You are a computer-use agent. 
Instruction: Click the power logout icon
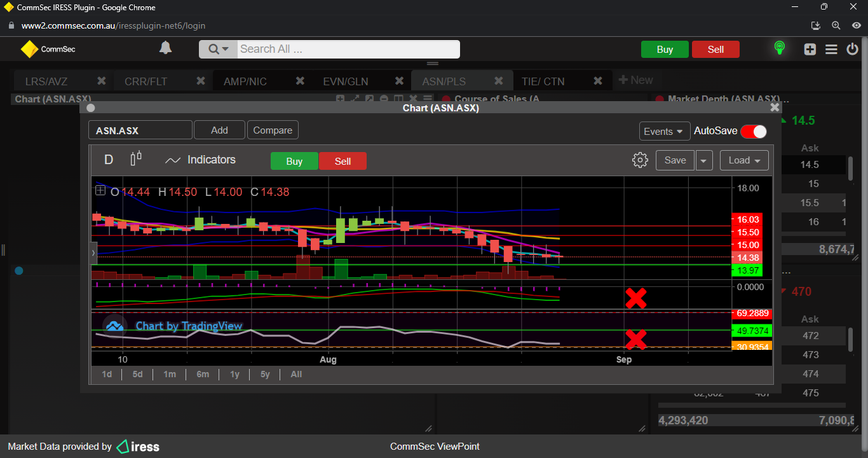point(853,49)
